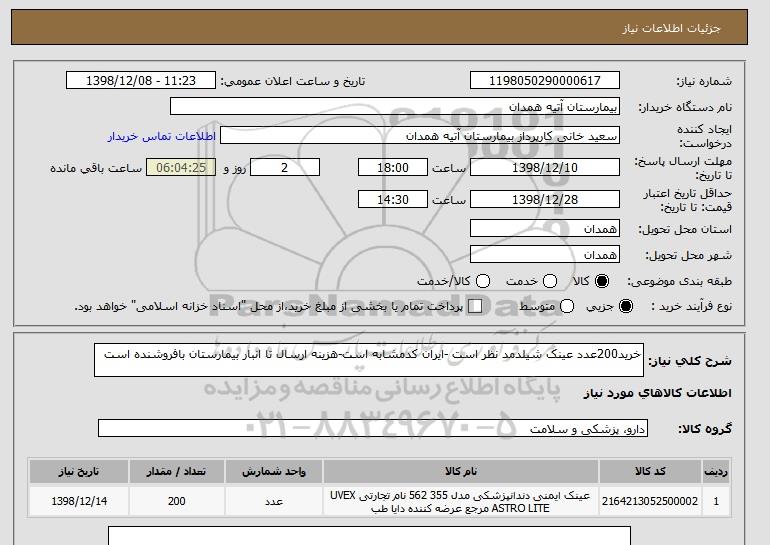Select the متوسط purchase type radio

coord(567,306)
